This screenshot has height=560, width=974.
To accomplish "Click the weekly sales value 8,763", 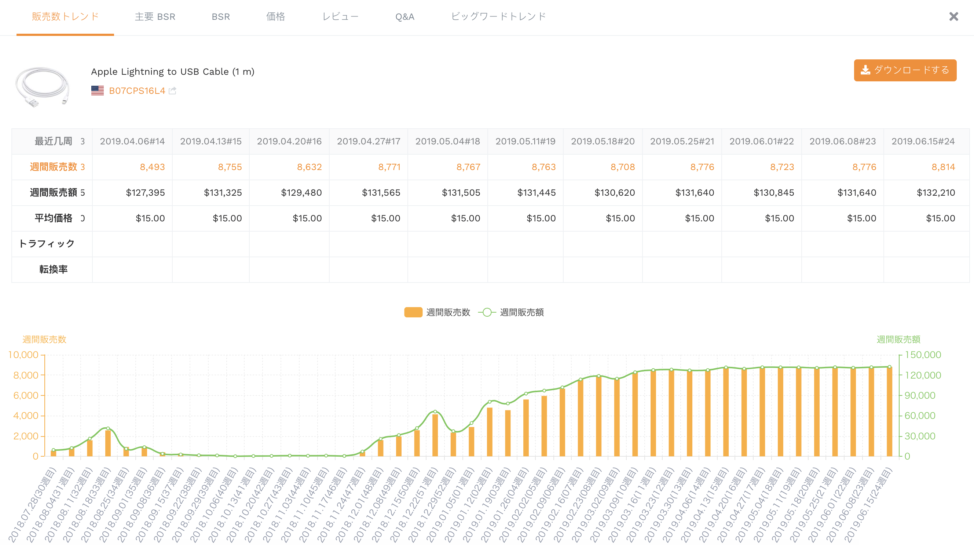I will coord(544,167).
